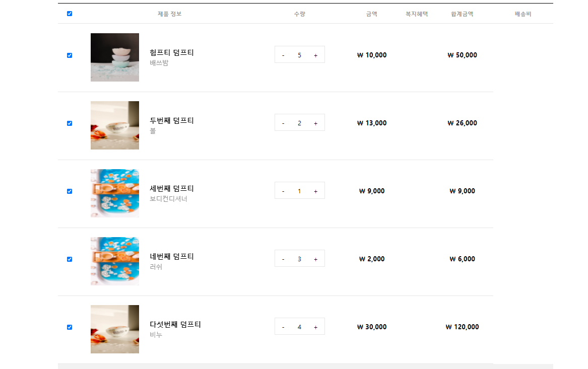The height and width of the screenshot is (369, 588).
Task: Open the 험프티 덤프티 product thumbnail
Action: point(115,57)
